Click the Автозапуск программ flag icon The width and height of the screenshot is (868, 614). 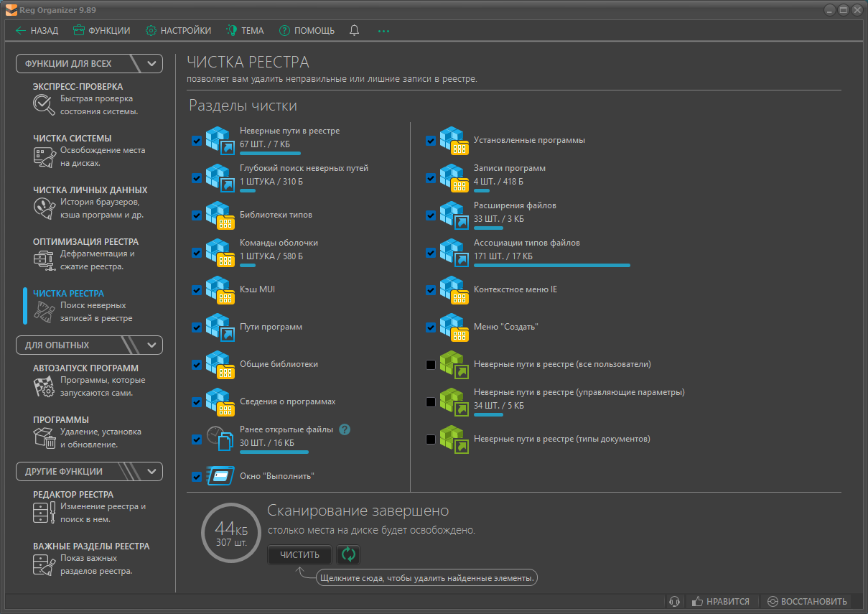(45, 386)
